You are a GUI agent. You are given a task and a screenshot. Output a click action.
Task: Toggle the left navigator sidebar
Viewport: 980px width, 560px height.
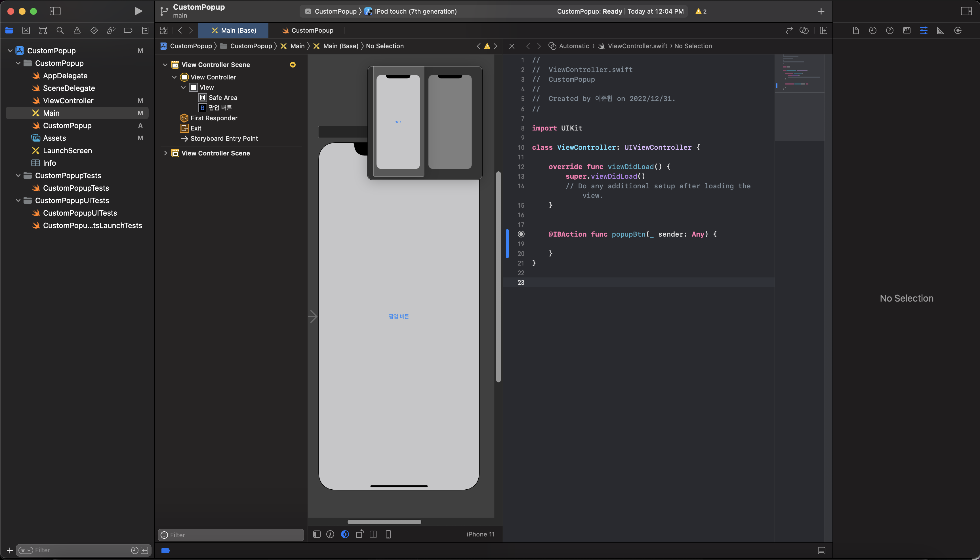pos(55,11)
